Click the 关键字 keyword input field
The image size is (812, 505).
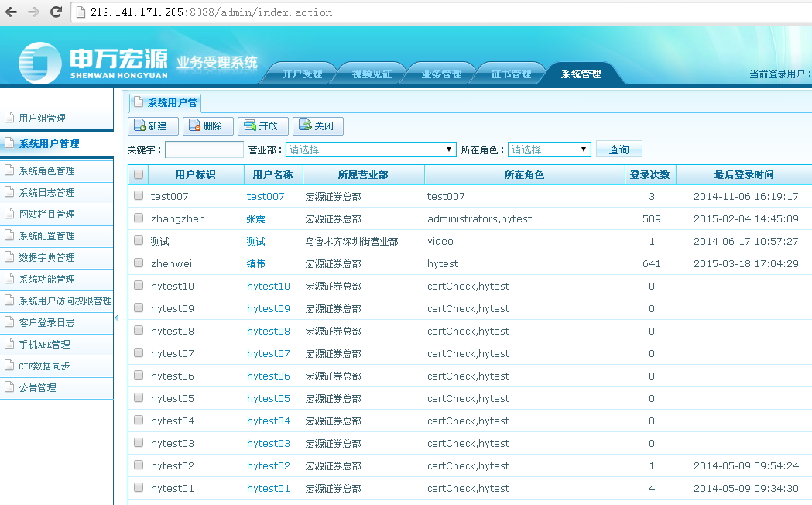204,149
